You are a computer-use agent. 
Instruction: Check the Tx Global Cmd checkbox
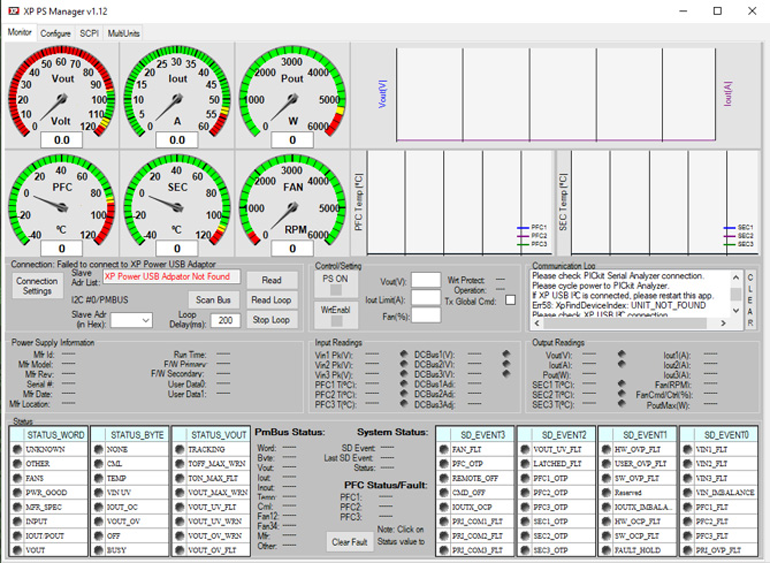pos(511,299)
